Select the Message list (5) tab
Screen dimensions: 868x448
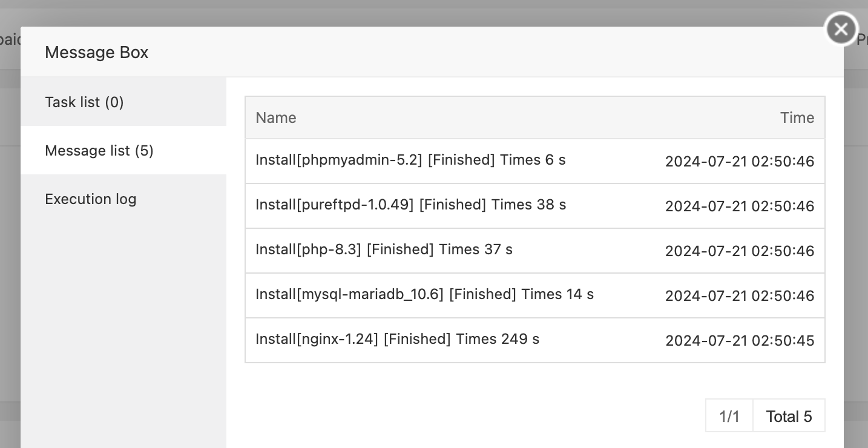pyautogui.click(x=123, y=150)
